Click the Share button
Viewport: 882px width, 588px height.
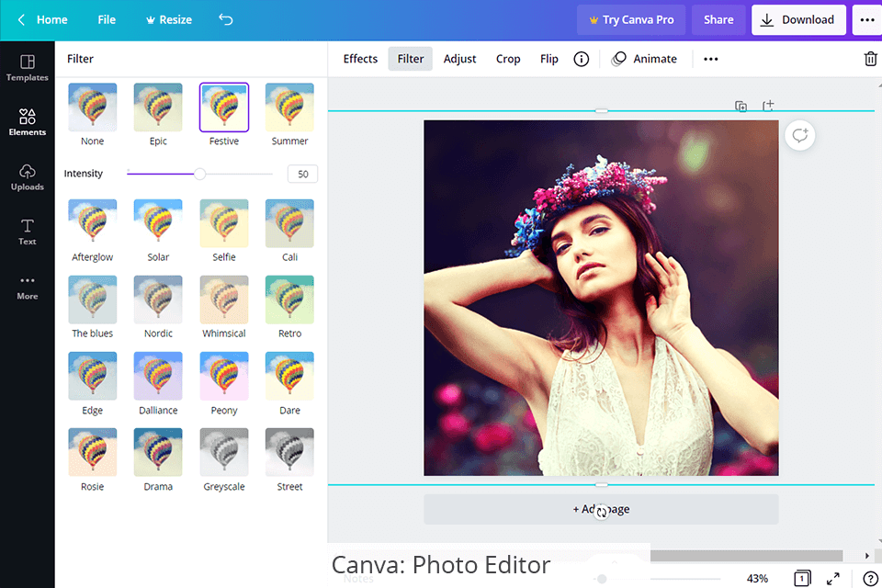[718, 19]
